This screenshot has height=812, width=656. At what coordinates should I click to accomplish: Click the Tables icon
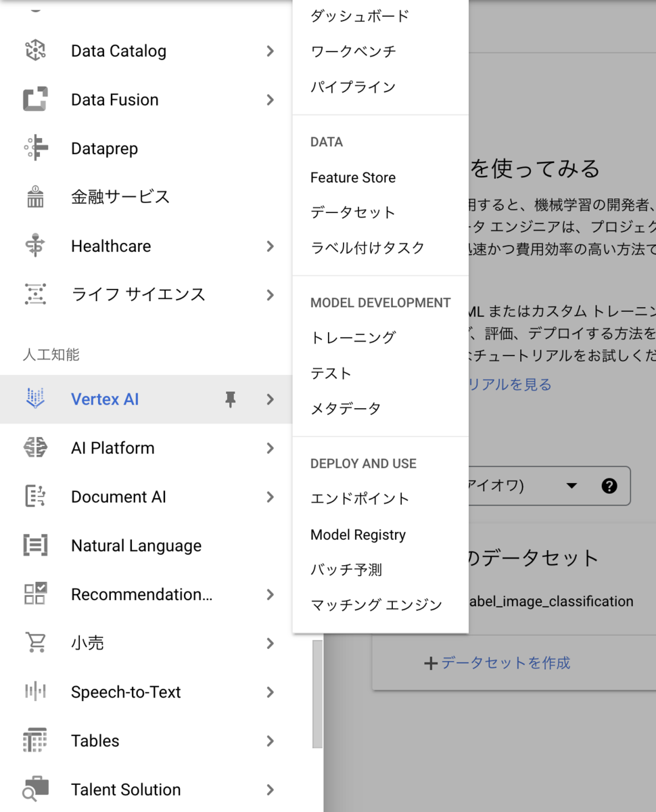35,740
